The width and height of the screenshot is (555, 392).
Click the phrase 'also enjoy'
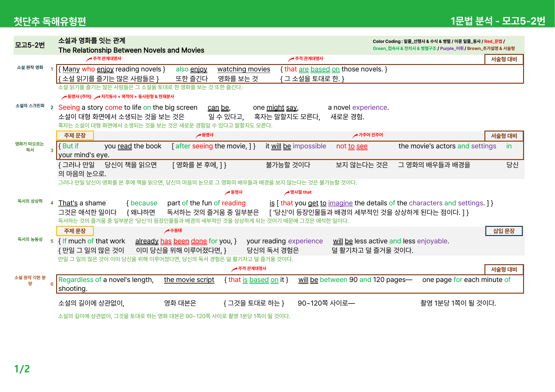[x=191, y=69]
